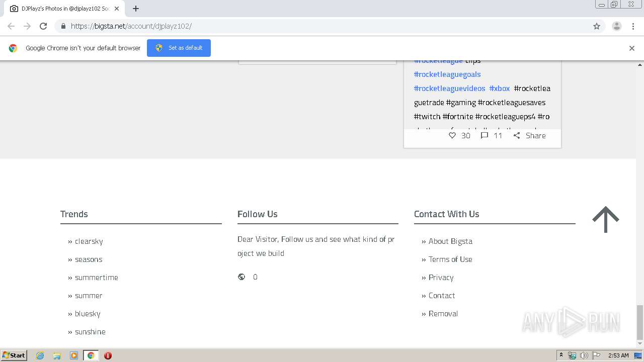Open comments via speech bubble icon
644x362 pixels.
pos(484,135)
